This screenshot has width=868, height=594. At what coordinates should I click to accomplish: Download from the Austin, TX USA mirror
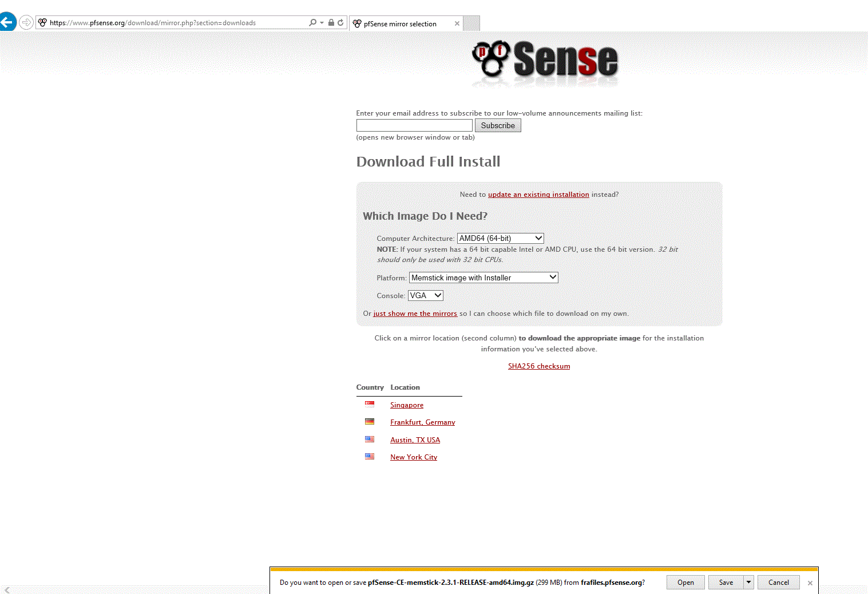(x=415, y=440)
